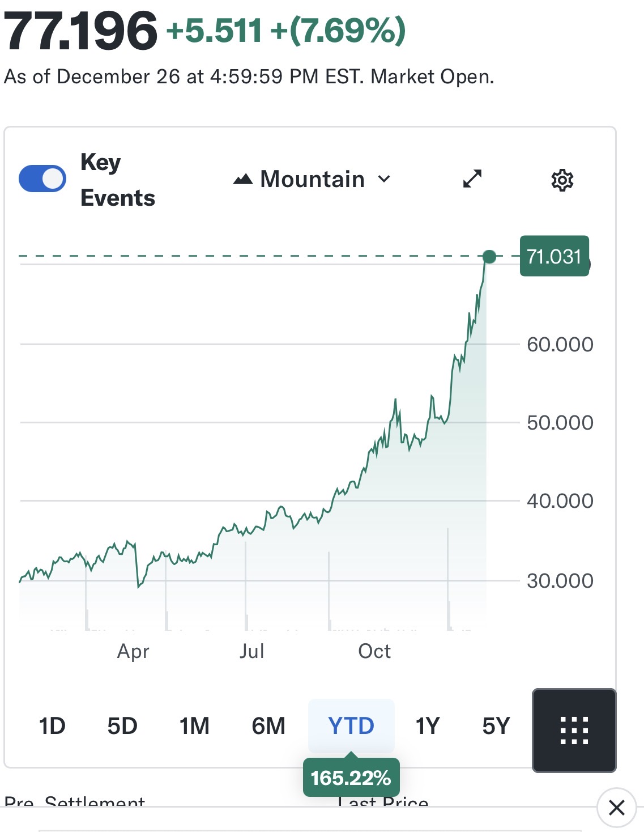Expand the Mountain chart type chevron
This screenshot has width=644, height=832.
coord(385,179)
